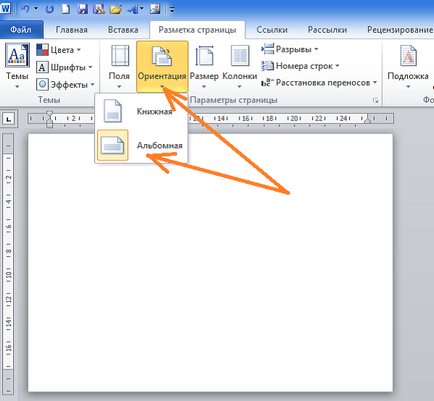This screenshot has height=401, width=434.
Task: Open Расстановка переносов hyphenation dropdown
Action: [x=319, y=82]
